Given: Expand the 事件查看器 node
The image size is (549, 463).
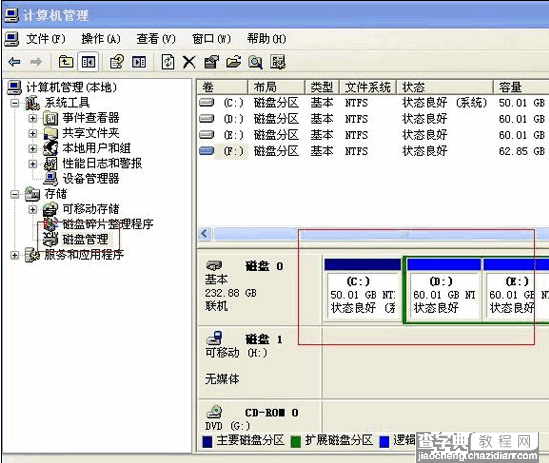Looking at the screenshot, I should (x=33, y=118).
